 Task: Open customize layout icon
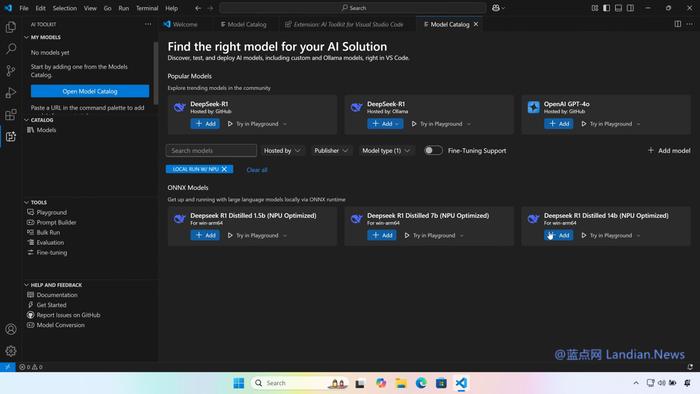(595, 8)
